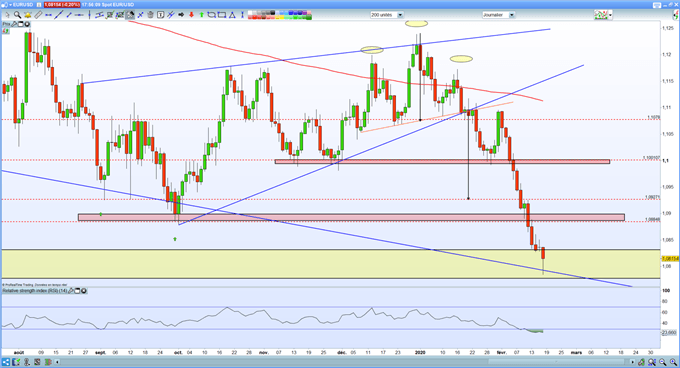Insert a red down arrow marker
The height and width of the screenshot is (368, 680).
tap(191, 15)
